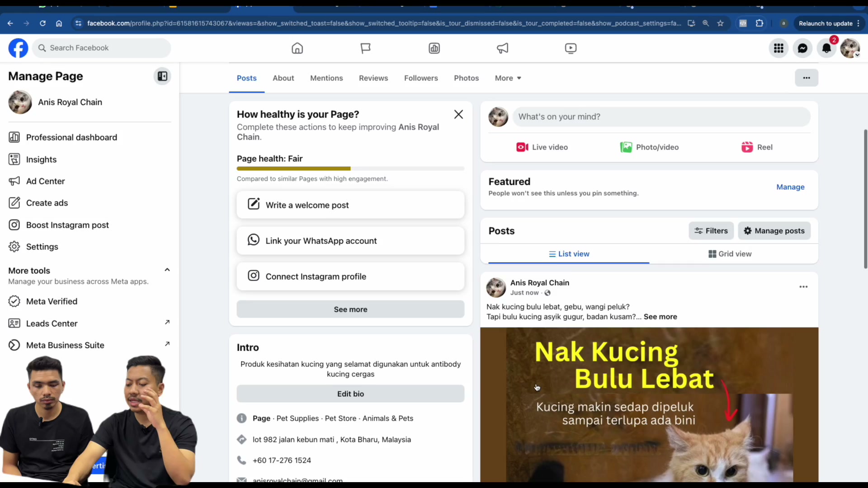This screenshot has width=868, height=488.
Task: Open Messenger chat icon
Action: coord(802,48)
